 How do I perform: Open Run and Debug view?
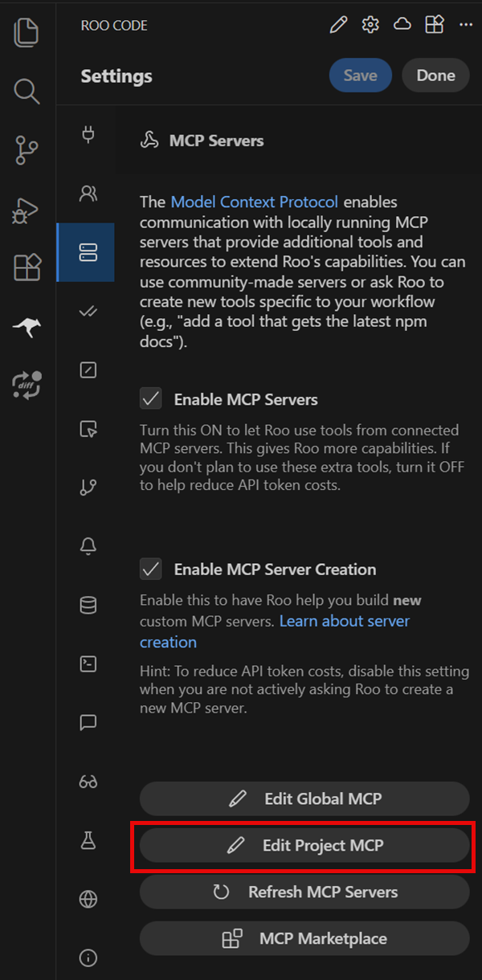(27, 210)
